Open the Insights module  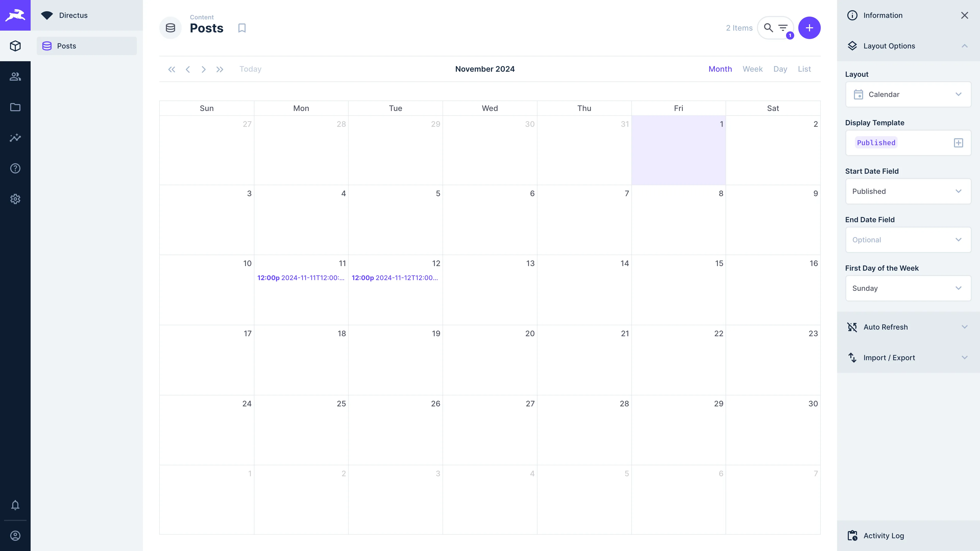pyautogui.click(x=15, y=138)
